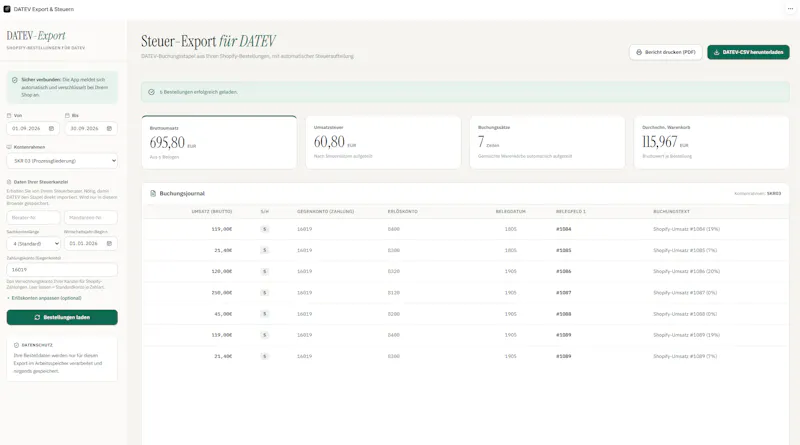Click the Zahlungskonto field containing 16019
800x445 pixels.
62,269
